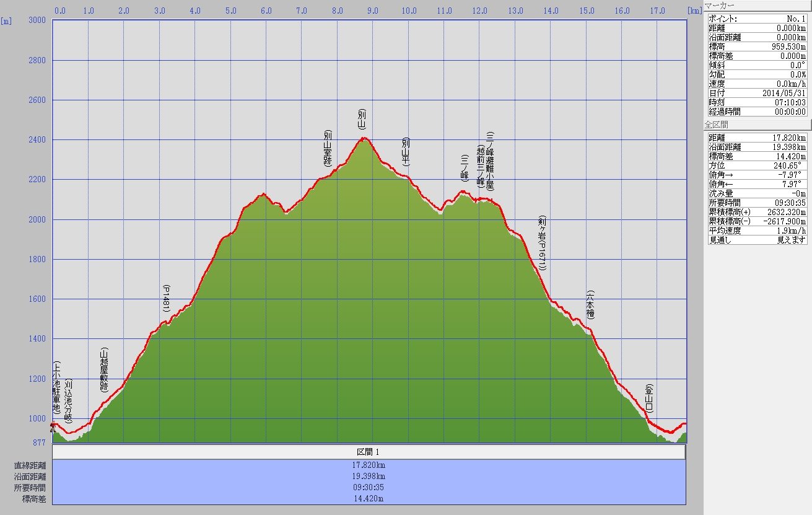Select the 山越屋敷跡 waypoint label
The height and width of the screenshot is (515, 812).
coord(104,369)
